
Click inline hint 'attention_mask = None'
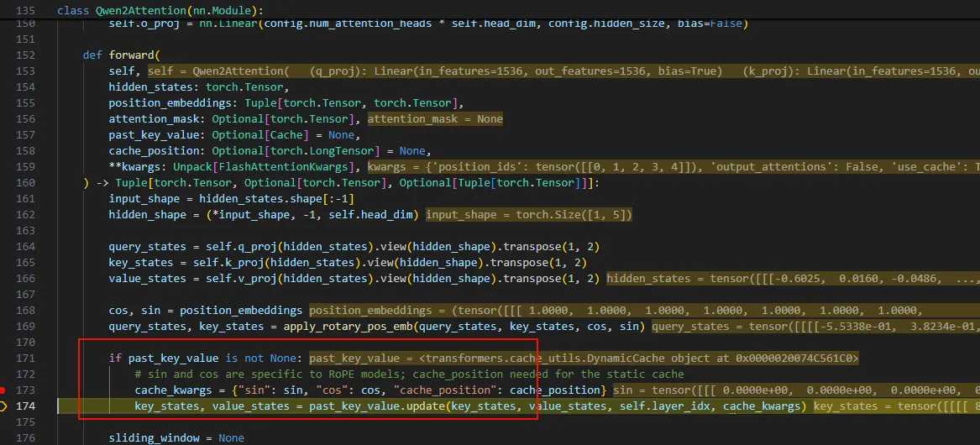pyautogui.click(x=435, y=119)
